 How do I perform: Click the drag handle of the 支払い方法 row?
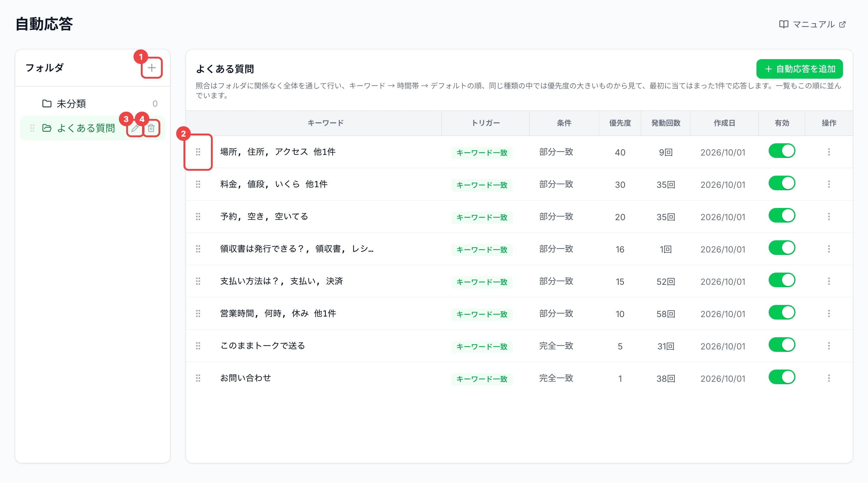(x=198, y=281)
